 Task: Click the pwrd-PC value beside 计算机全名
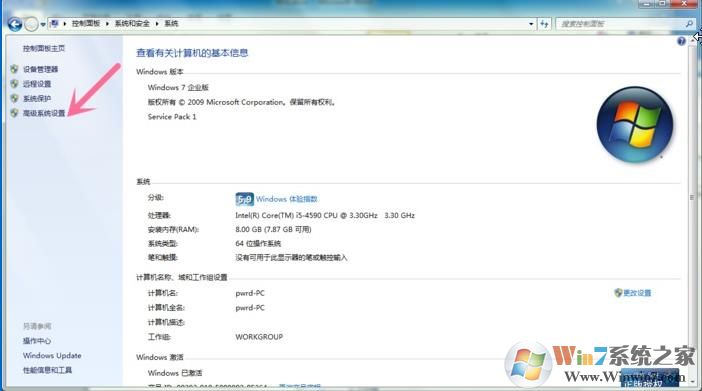[250, 308]
